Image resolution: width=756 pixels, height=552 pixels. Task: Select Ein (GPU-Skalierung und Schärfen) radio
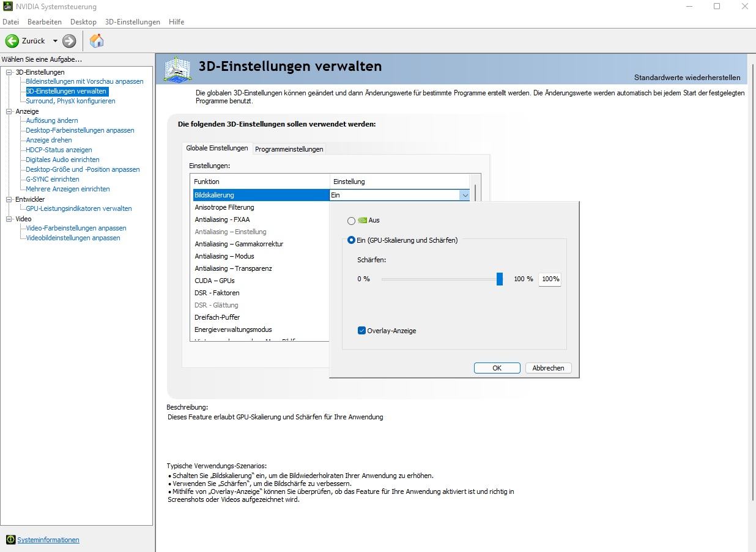pos(351,240)
